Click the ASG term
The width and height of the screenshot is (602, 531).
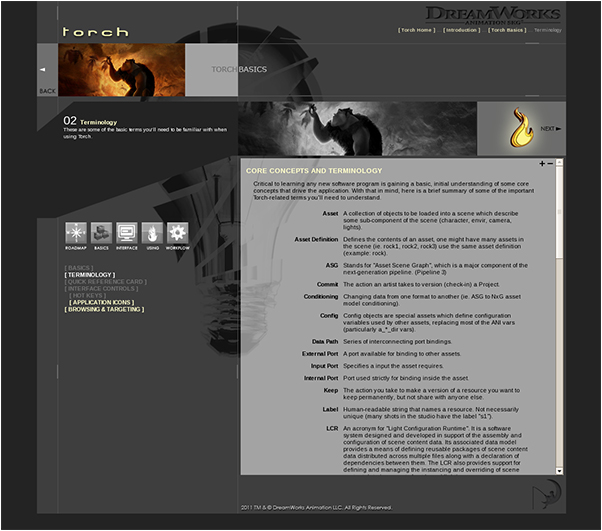pos(332,265)
